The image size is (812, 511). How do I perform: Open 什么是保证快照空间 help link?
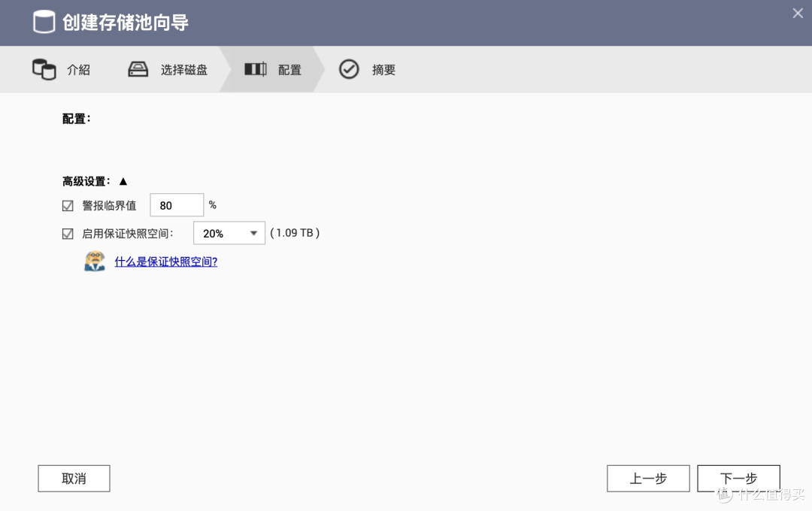coord(165,262)
